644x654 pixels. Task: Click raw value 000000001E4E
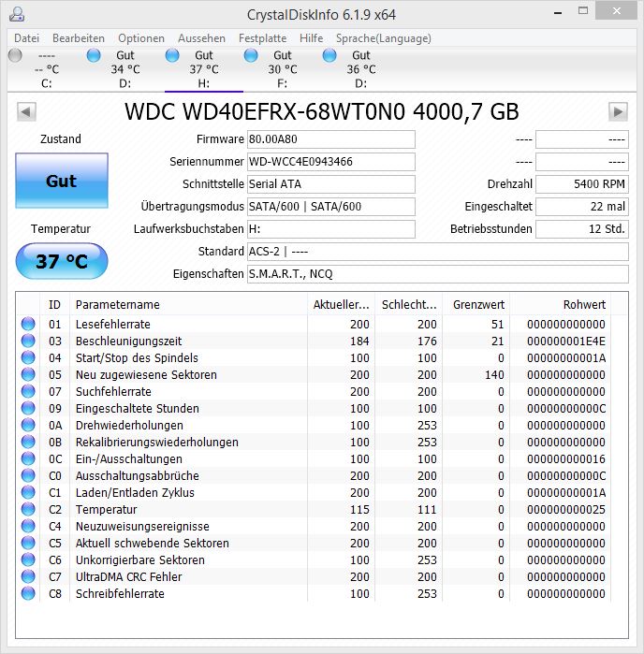pyautogui.click(x=566, y=342)
